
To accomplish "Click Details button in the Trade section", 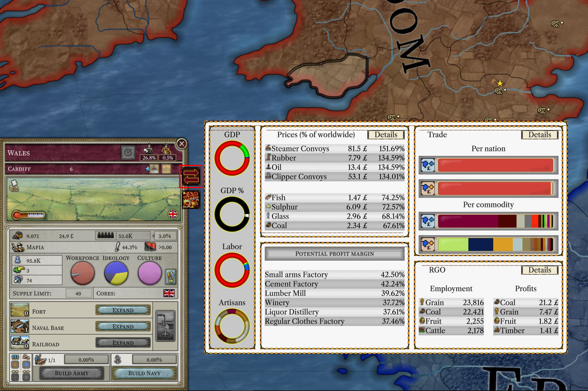I will pos(540,135).
